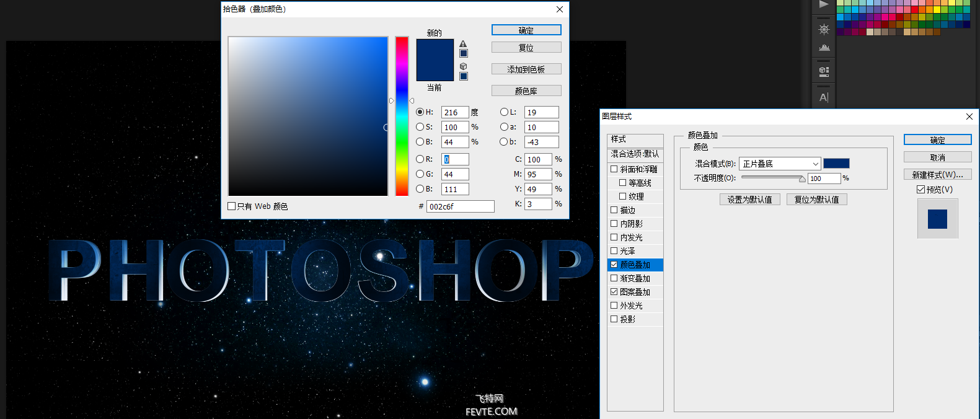
Task: Pick the pure red swatch in Swatches panel
Action: click(915, 10)
